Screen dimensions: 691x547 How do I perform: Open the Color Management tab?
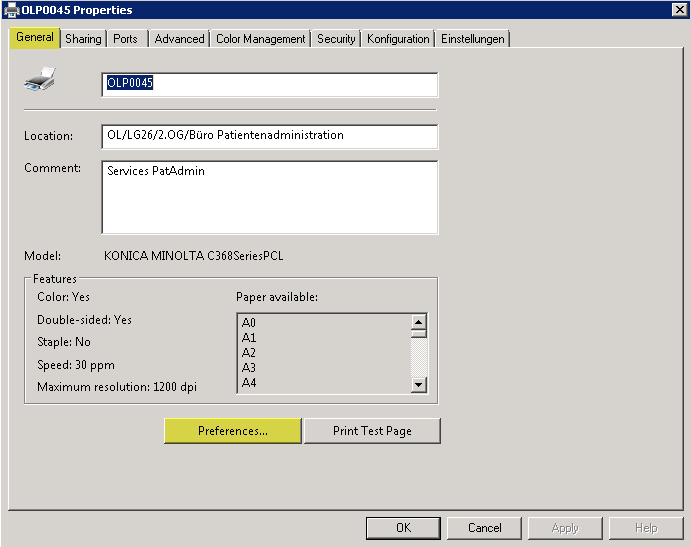[x=261, y=39]
